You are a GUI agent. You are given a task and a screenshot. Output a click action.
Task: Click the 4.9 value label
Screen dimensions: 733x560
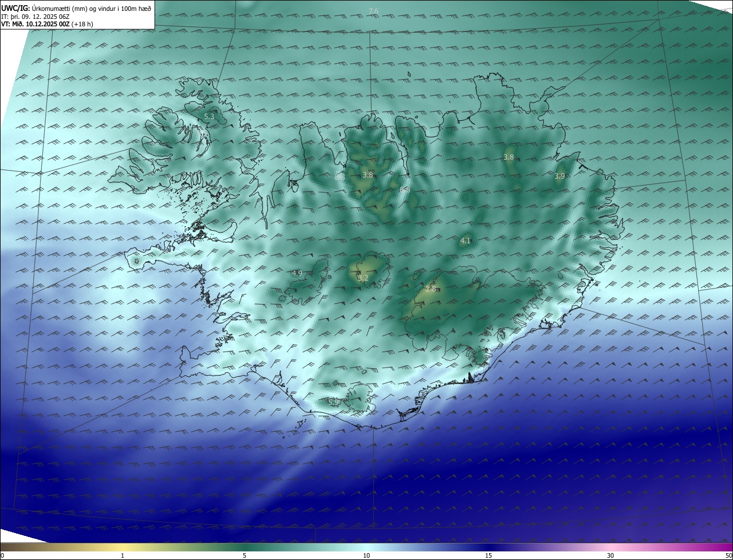[x=297, y=273]
